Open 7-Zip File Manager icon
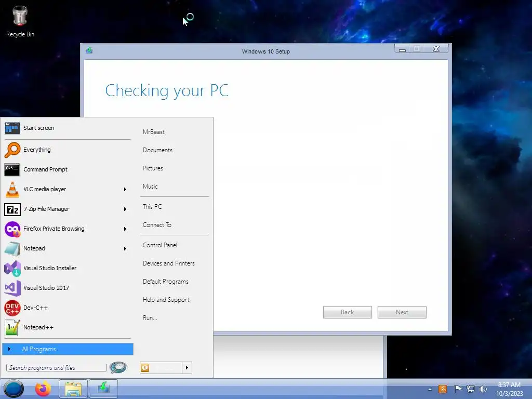532x399 pixels. pos(12,209)
